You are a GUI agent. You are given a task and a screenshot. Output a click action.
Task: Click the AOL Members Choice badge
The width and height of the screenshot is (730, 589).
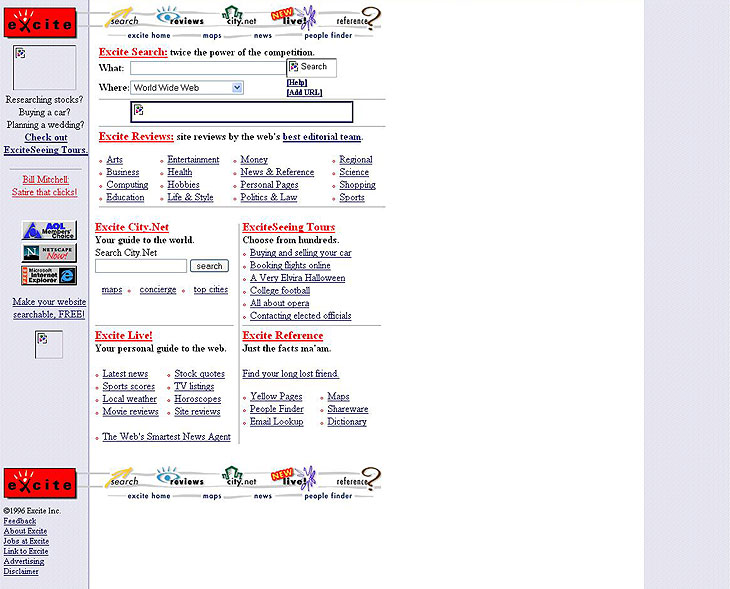pyautogui.click(x=49, y=230)
